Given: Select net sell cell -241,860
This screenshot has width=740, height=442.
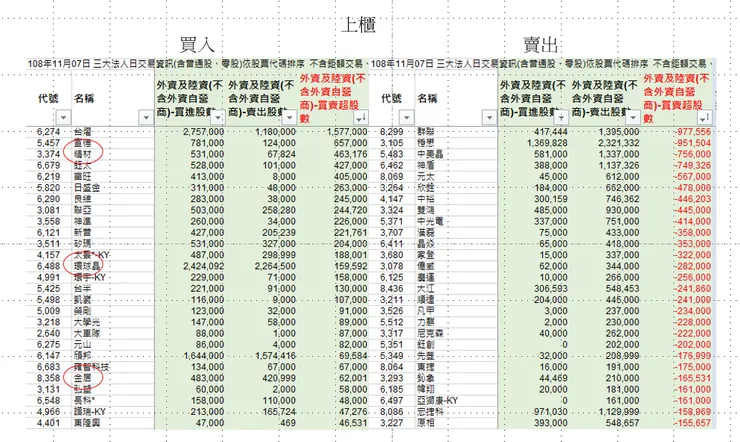Looking at the screenshot, I should pos(692,289).
